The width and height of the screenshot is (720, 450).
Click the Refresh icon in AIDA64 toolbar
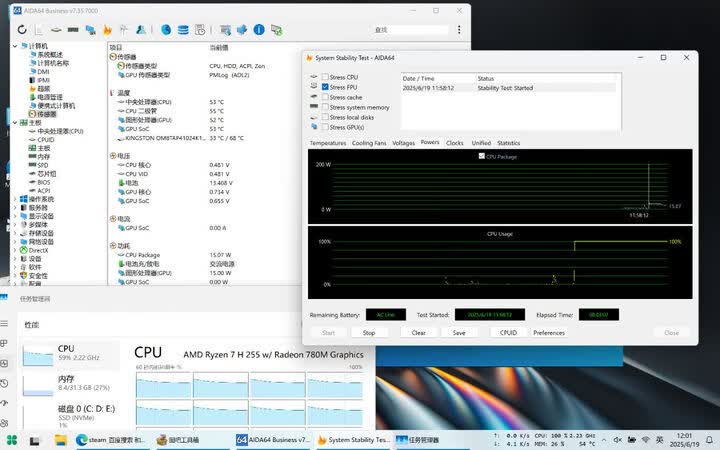(22, 30)
